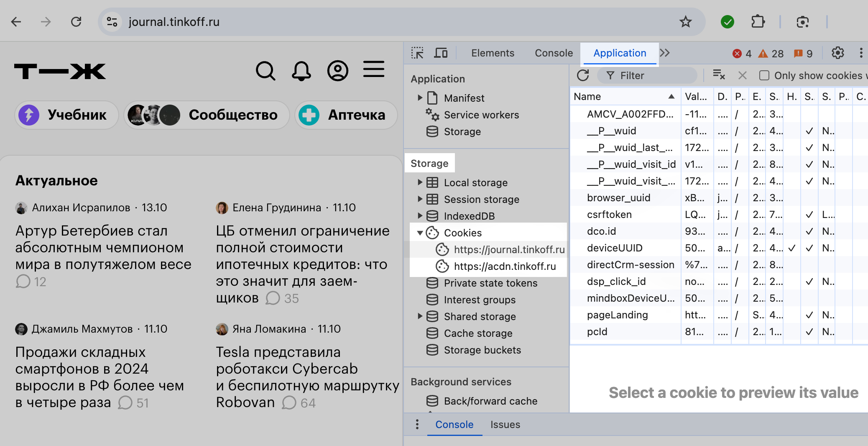868x446 pixels.
Task: Select the drawer Console tab
Action: 454,424
